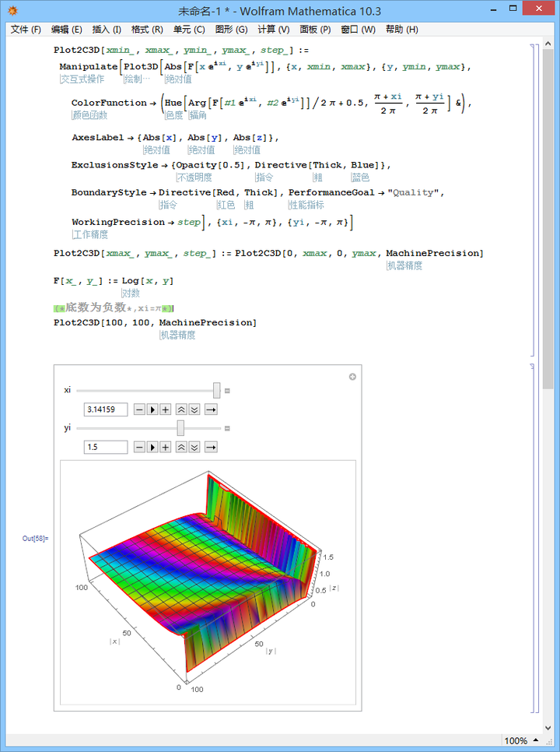Select the input cell bracket
This screenshot has height=752, width=560.
pyautogui.click(x=532, y=200)
